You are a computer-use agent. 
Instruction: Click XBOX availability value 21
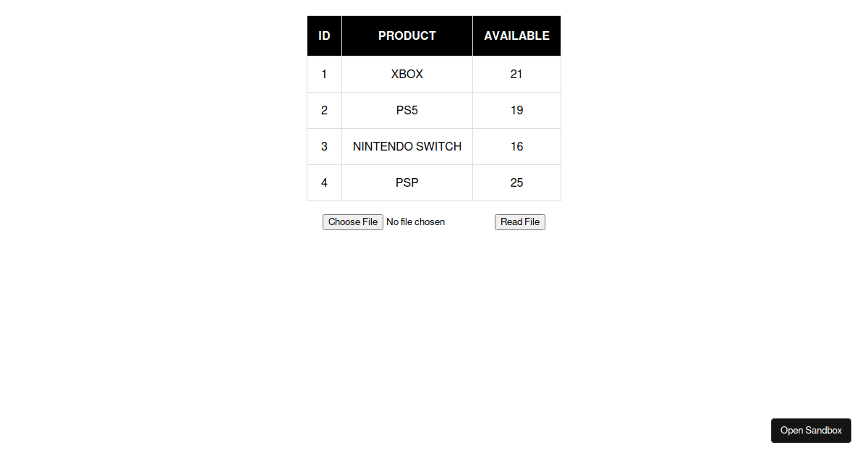[516, 74]
